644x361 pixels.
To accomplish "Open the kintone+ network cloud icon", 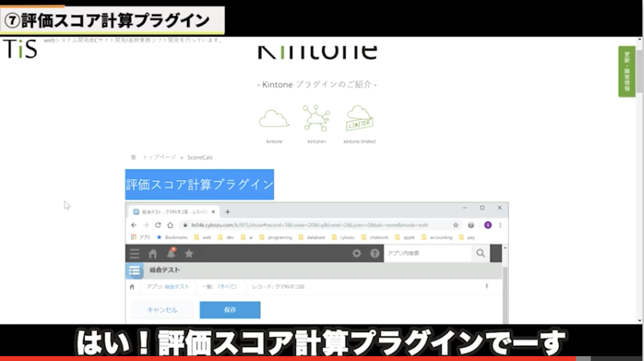I will pos(316,119).
